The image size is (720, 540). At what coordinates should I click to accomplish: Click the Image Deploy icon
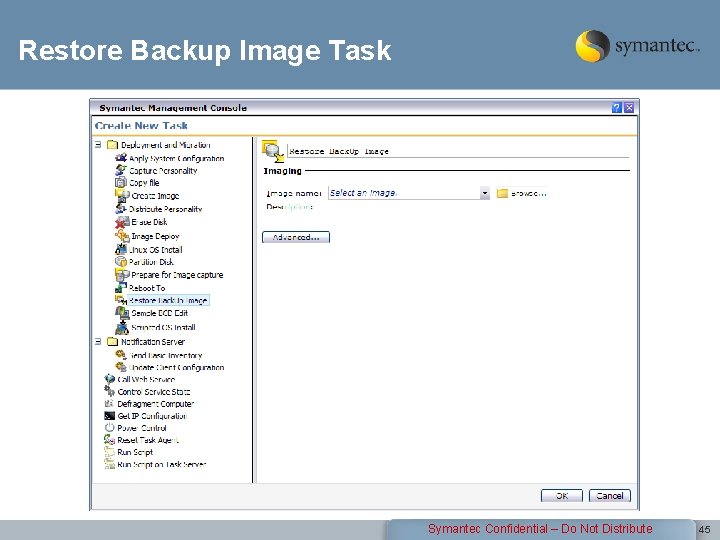pos(122,236)
